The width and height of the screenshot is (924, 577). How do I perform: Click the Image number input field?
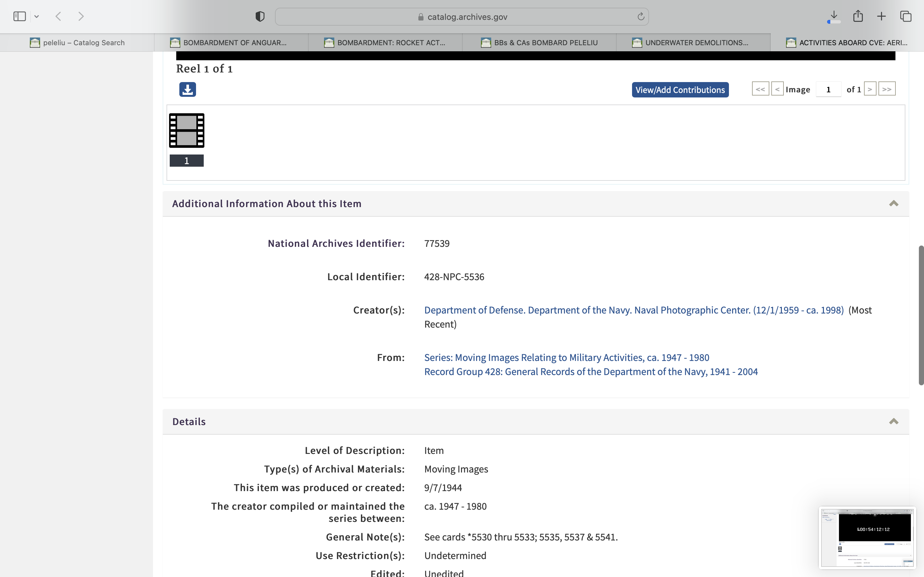828,90
